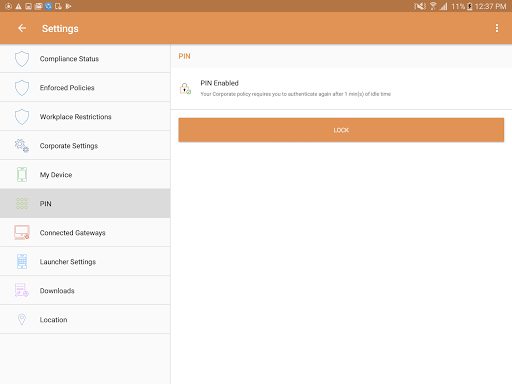The image size is (512, 384).
Task: Tap the orange LOCK button
Action: pos(341,130)
